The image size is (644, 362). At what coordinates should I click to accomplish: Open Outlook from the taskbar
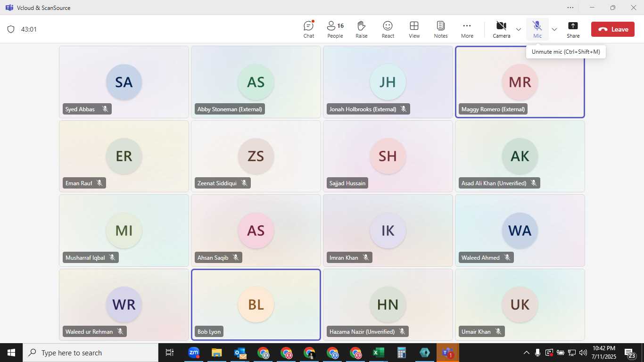pyautogui.click(x=239, y=353)
